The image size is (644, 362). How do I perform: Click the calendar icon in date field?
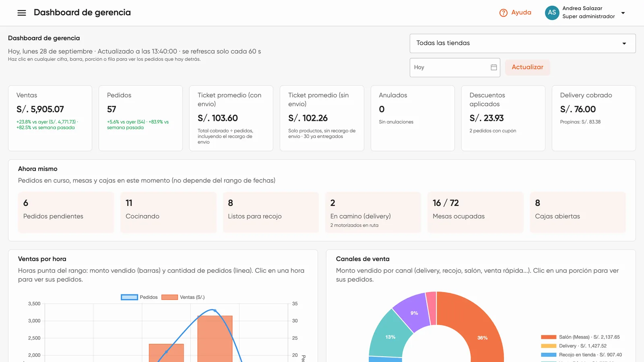coord(494,67)
